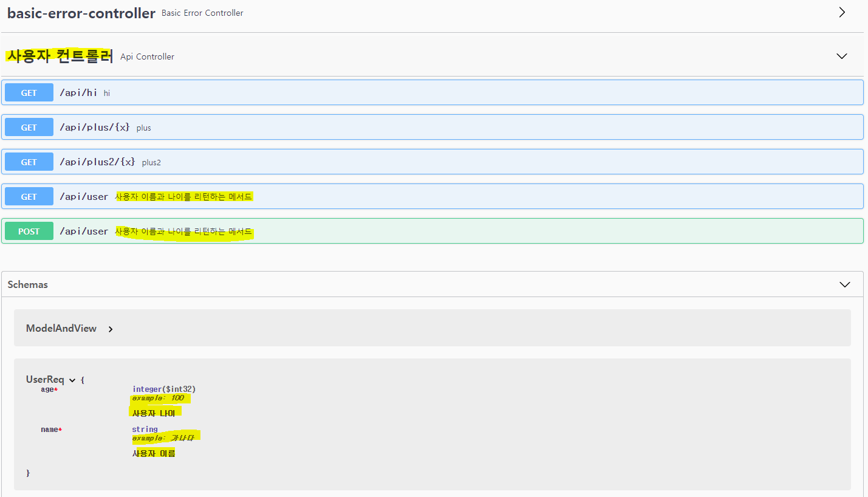The width and height of the screenshot is (868, 497).
Task: Collapse the Schemas section chevron
Action: (x=844, y=284)
